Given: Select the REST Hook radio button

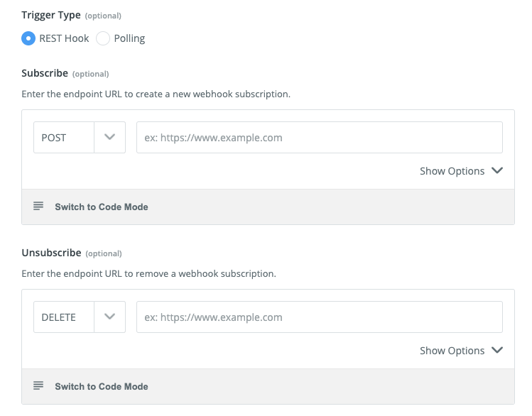Looking at the screenshot, I should pos(29,38).
